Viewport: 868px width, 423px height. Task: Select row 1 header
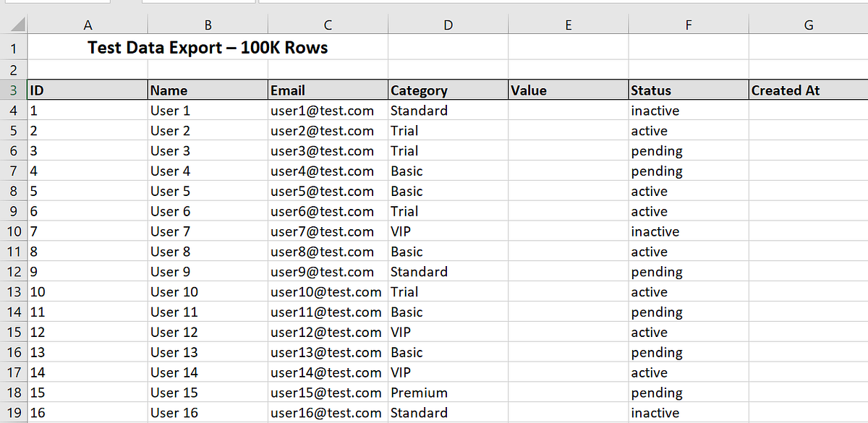(x=14, y=48)
